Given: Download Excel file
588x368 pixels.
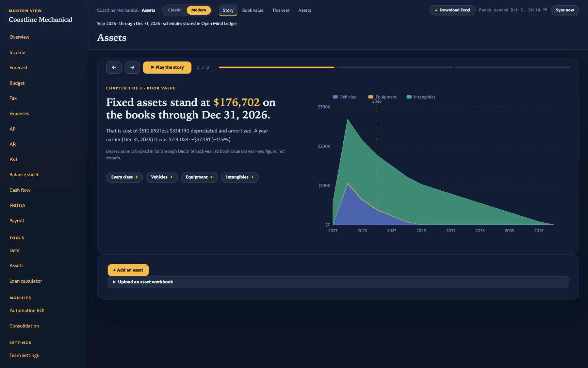Looking at the screenshot, I should coord(452,10).
